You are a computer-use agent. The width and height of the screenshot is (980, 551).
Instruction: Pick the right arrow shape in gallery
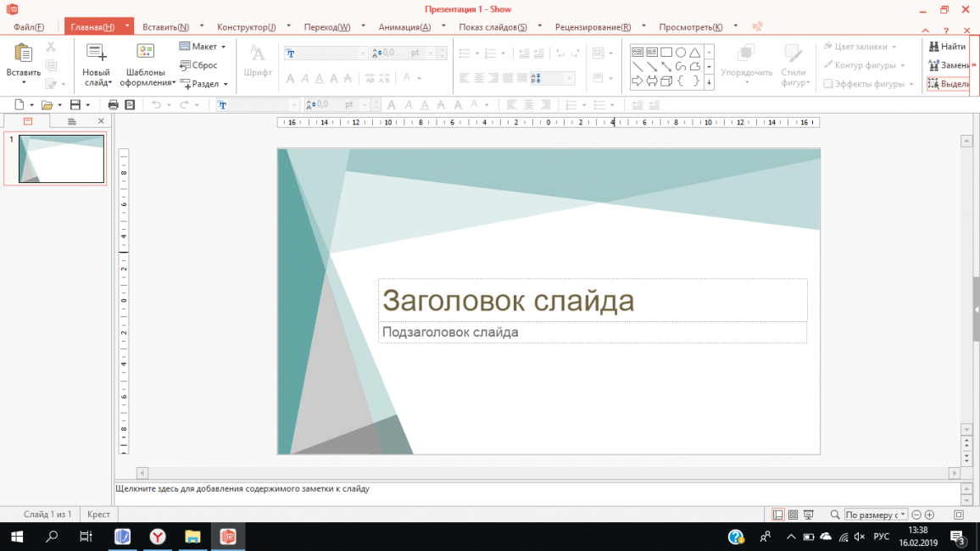pos(638,81)
